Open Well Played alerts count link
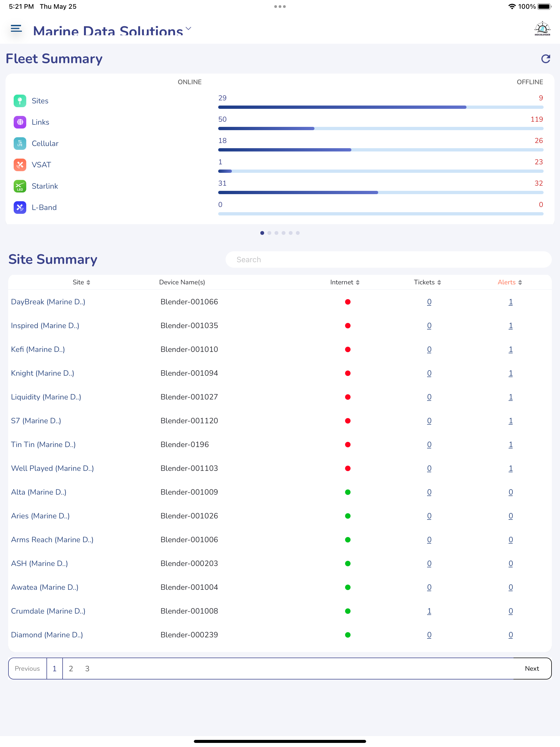The width and height of the screenshot is (560, 747). pyautogui.click(x=510, y=468)
